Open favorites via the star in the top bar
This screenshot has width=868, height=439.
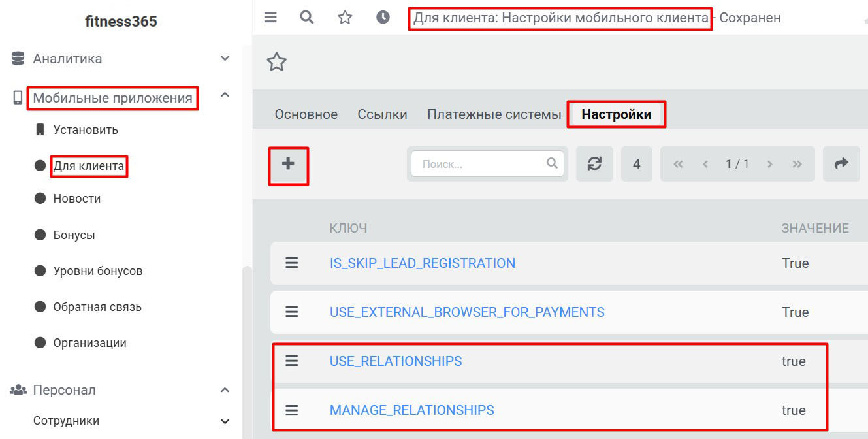point(345,18)
